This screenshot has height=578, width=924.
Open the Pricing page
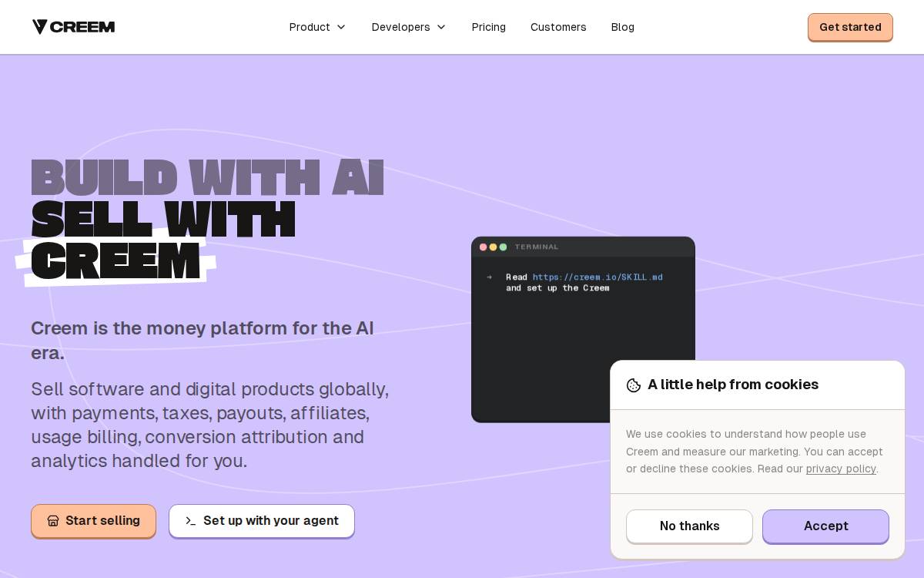click(489, 27)
